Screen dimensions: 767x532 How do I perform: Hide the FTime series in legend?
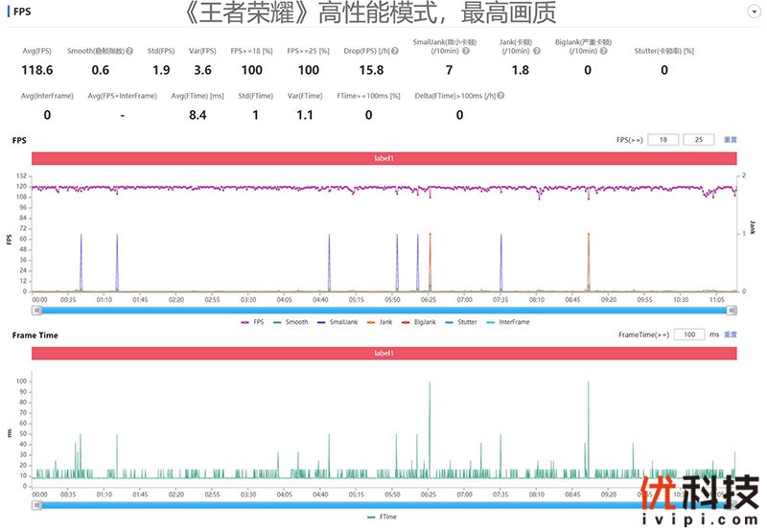point(383,517)
